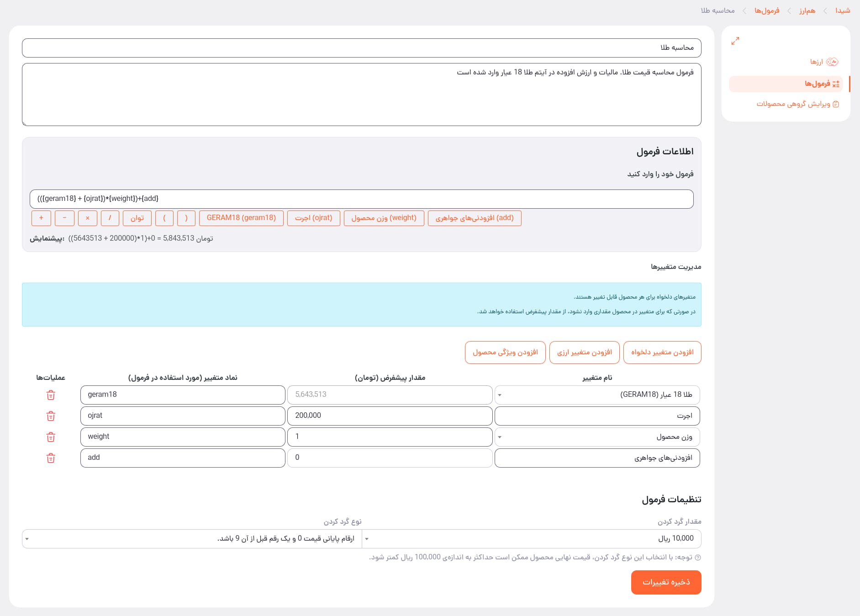860x616 pixels.
Task: Click the add symbol field
Action: [x=183, y=458]
